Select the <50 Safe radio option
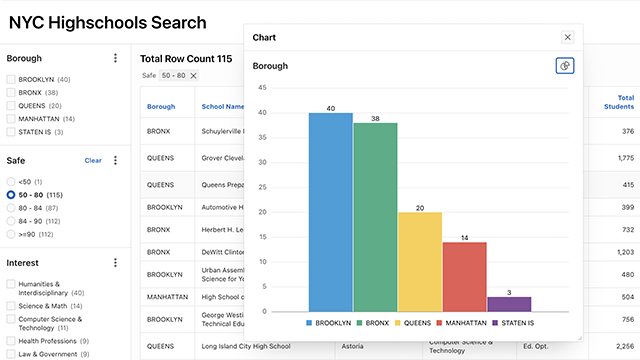The height and width of the screenshot is (360, 640). (x=11, y=182)
